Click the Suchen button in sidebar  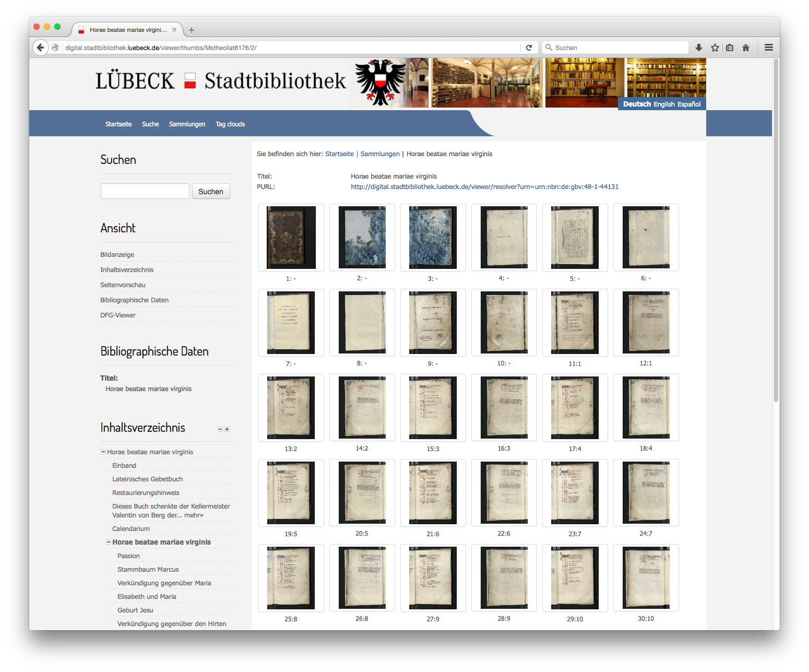(x=211, y=192)
